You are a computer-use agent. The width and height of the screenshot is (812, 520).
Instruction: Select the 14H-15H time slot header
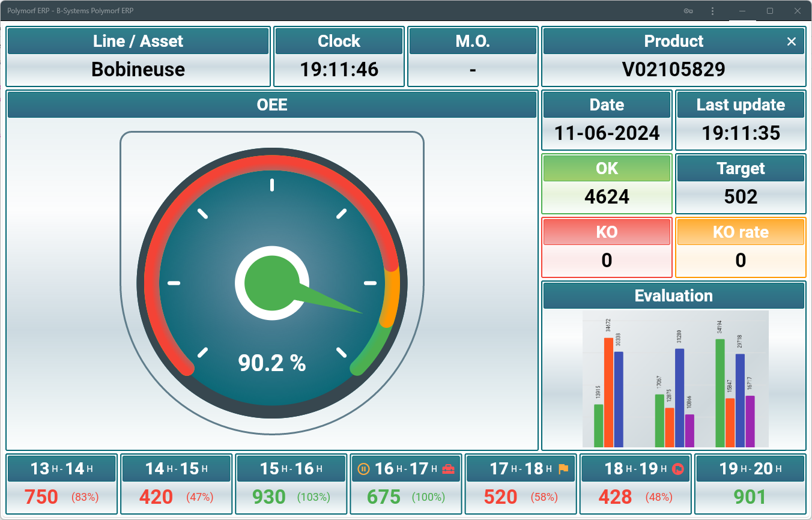177,468
